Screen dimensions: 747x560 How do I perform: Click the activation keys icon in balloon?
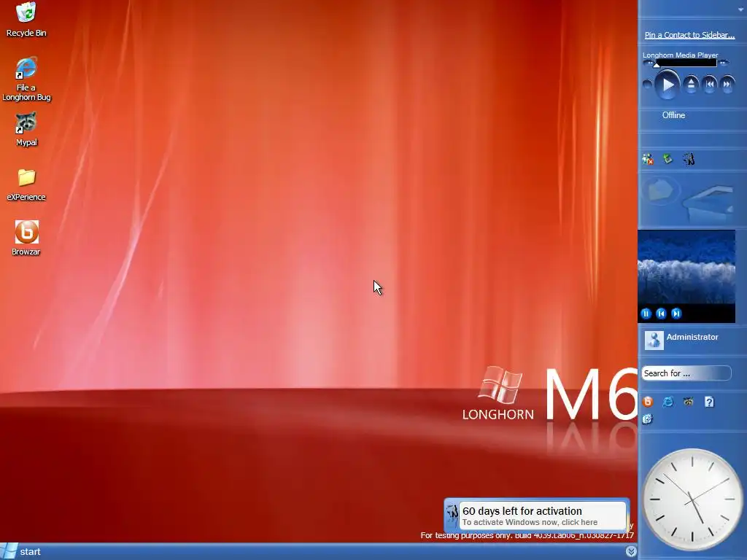(452, 514)
